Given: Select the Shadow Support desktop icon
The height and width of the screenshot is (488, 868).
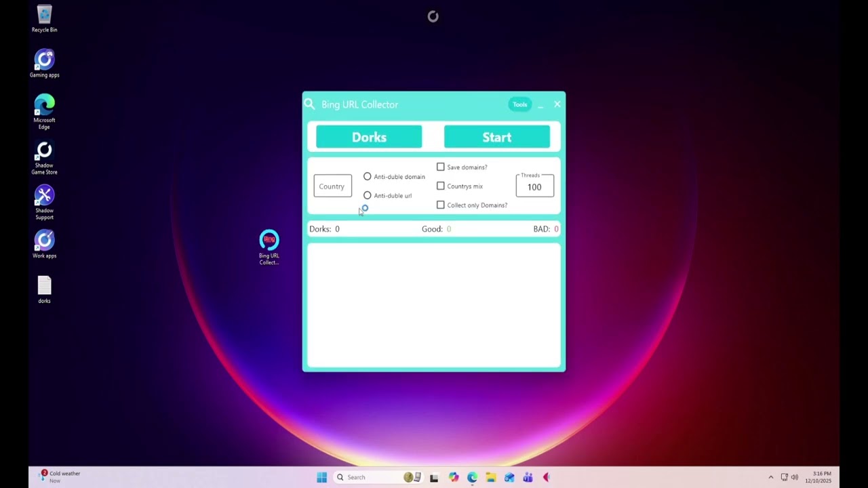Looking at the screenshot, I should [x=44, y=203].
